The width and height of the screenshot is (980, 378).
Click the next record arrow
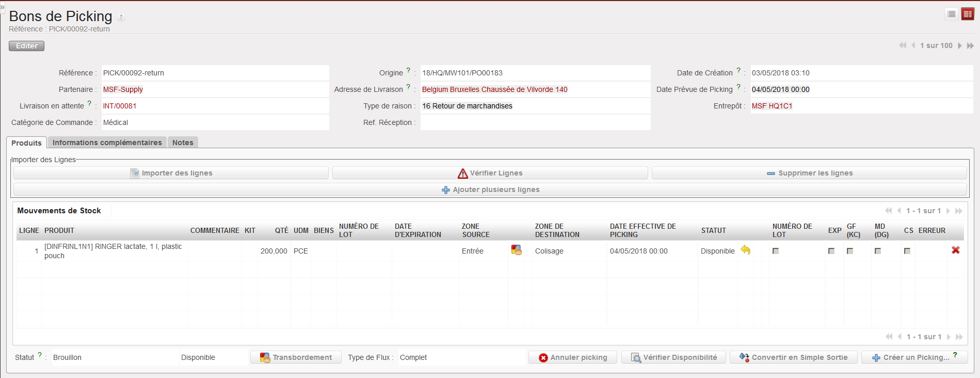click(960, 46)
